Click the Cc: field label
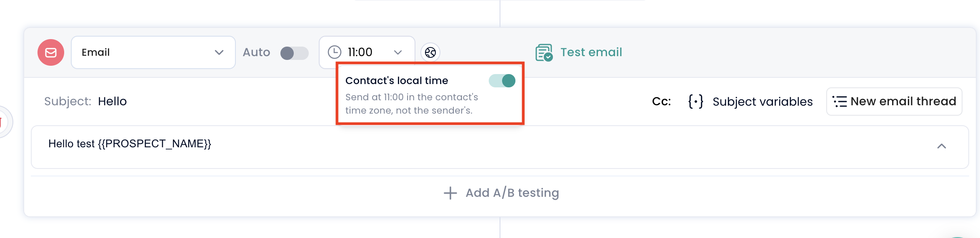Viewport: 980px width, 238px height. [x=661, y=102]
